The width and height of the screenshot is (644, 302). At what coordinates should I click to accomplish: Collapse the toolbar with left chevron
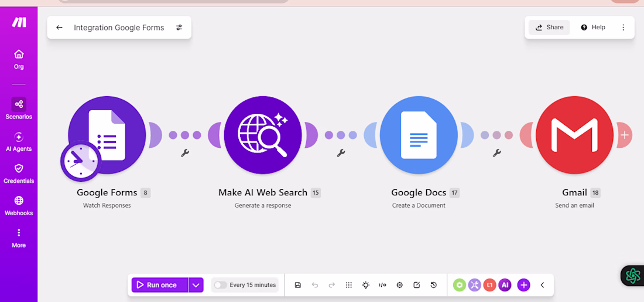[x=542, y=285]
